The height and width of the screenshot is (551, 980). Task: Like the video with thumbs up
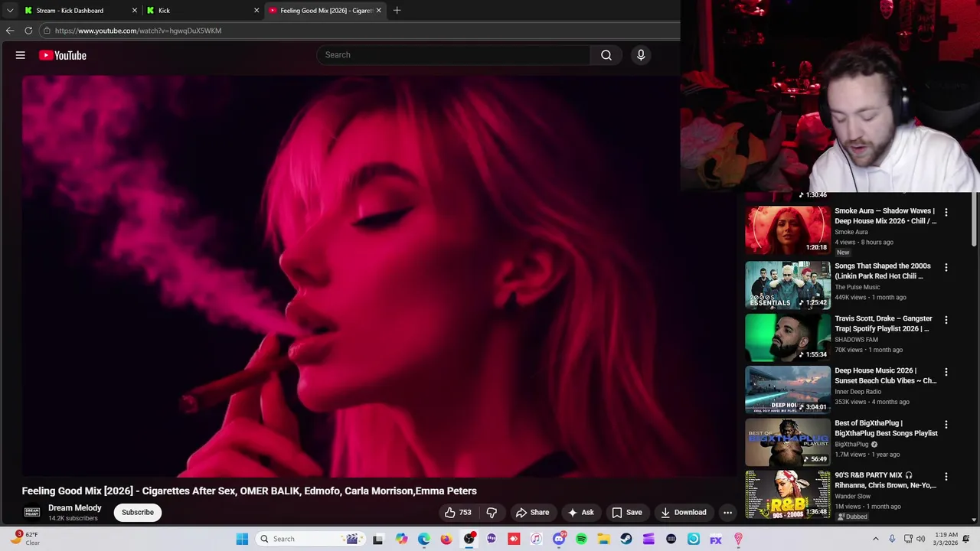[x=458, y=513]
